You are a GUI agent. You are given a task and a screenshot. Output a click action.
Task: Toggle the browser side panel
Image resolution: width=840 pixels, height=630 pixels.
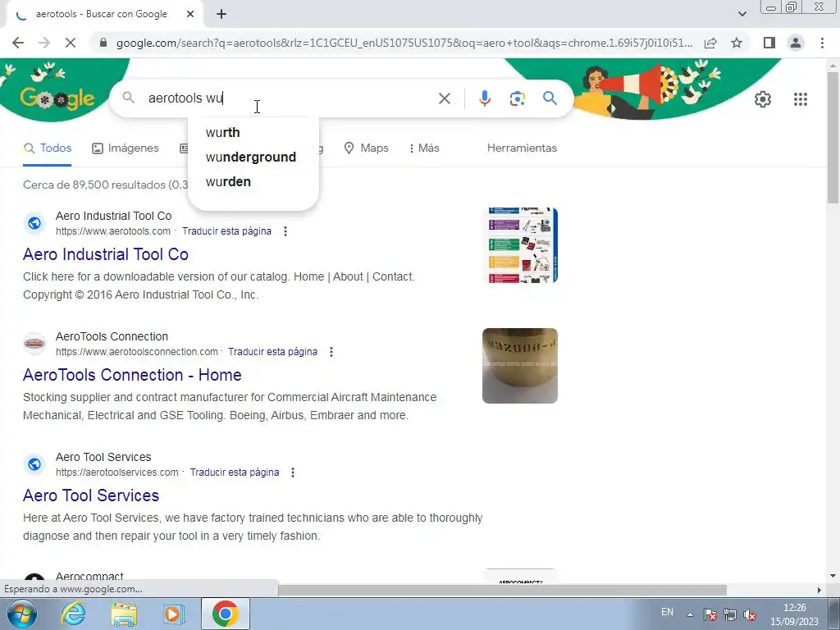769,43
